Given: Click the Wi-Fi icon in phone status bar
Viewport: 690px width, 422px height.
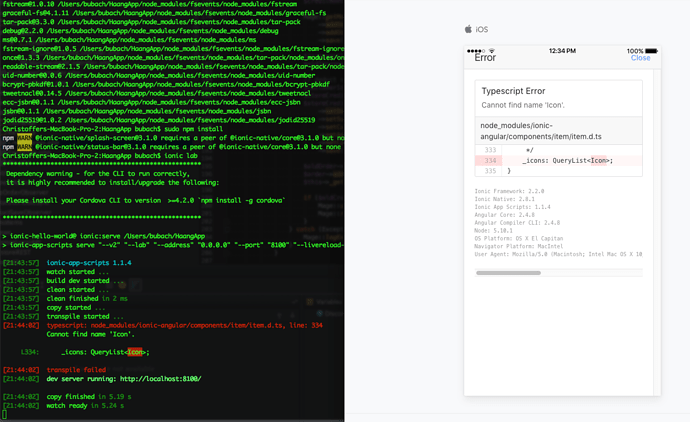Looking at the screenshot, I should coord(492,51).
